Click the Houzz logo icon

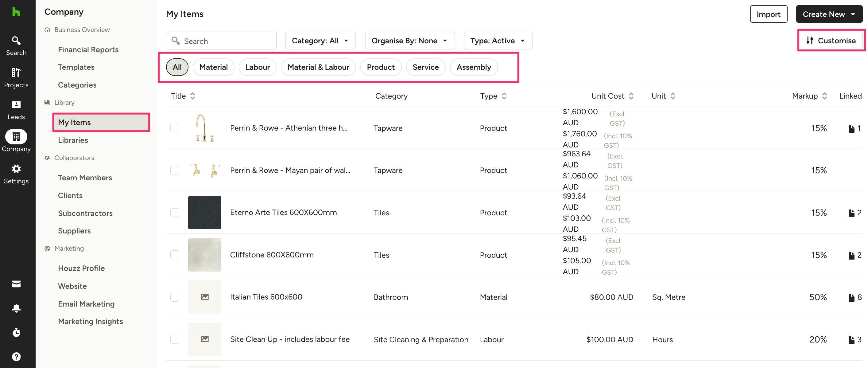click(x=16, y=12)
